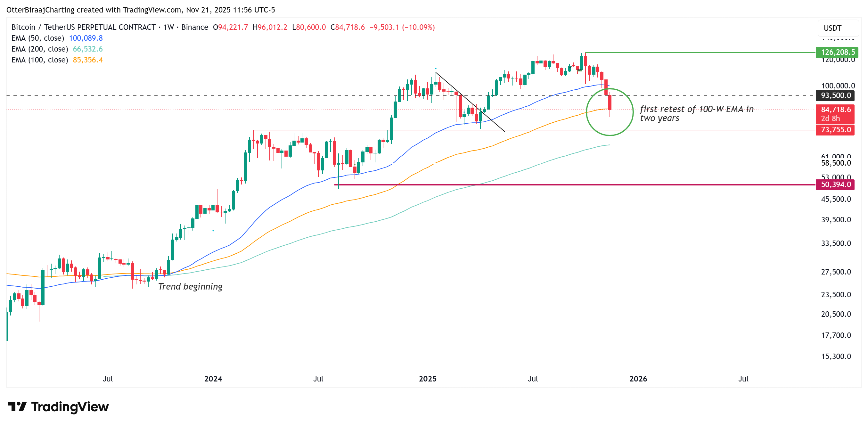Click the red 84,718.6 current price label
The height and width of the screenshot is (426, 868).
(x=835, y=110)
